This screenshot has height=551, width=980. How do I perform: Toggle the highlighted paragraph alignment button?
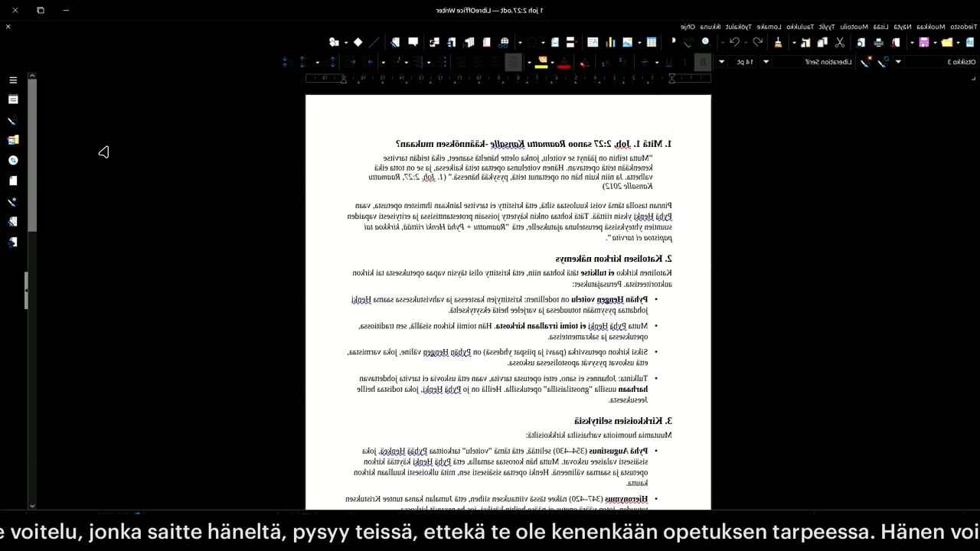[x=514, y=61]
